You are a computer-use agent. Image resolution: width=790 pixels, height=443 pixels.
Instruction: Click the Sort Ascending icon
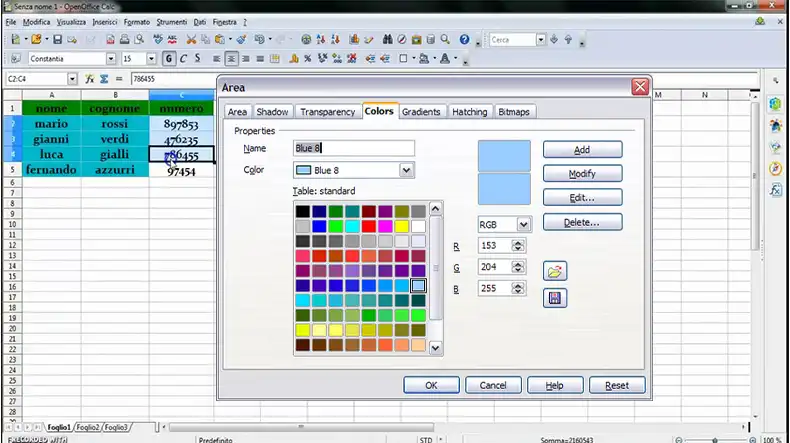[320, 39]
